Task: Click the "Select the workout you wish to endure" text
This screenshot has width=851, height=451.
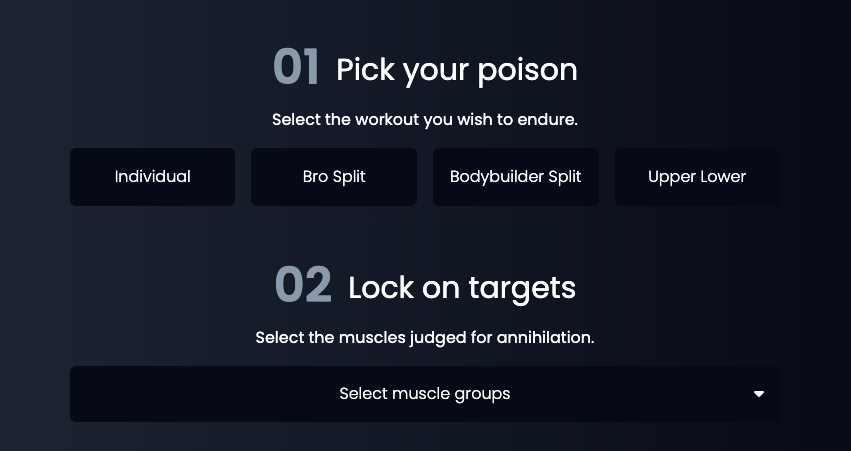Action: [x=424, y=120]
